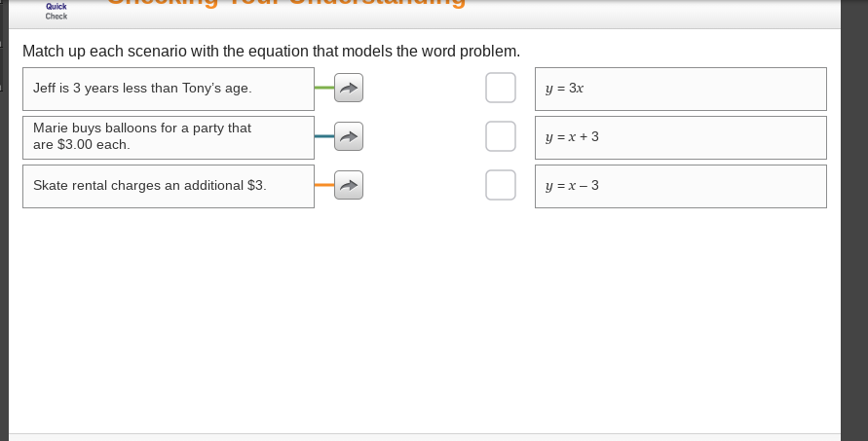868x441 pixels.
Task: Click the green connector line by Jeff's scenario
Action: (324, 88)
